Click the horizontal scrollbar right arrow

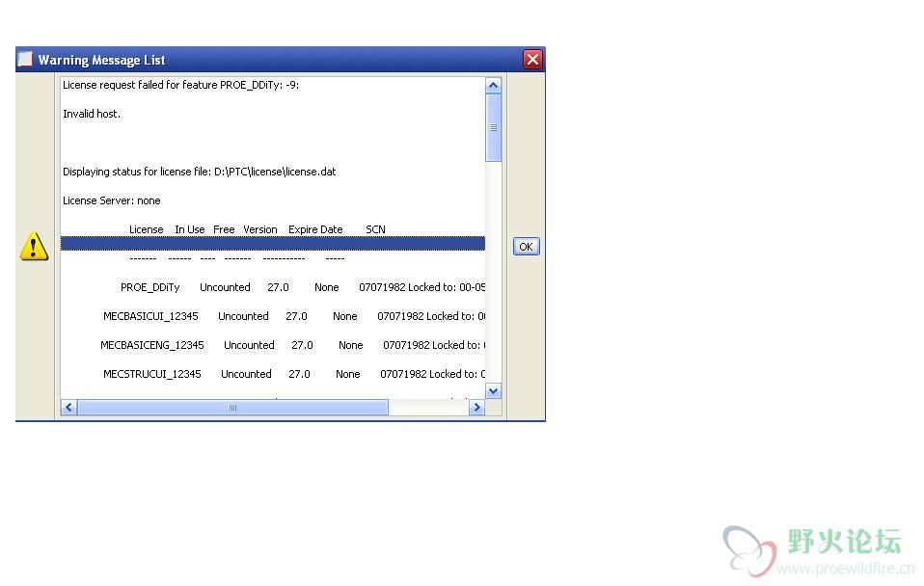pyautogui.click(x=476, y=408)
